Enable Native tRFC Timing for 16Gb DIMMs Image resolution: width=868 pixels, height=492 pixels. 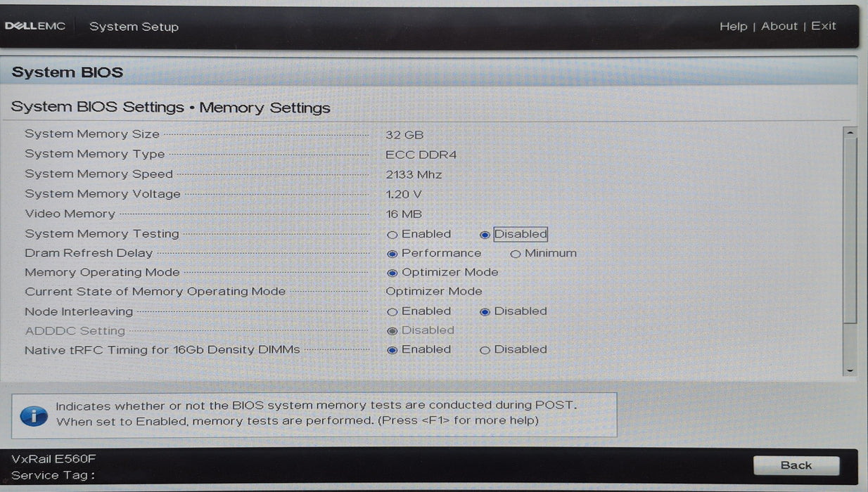point(392,350)
